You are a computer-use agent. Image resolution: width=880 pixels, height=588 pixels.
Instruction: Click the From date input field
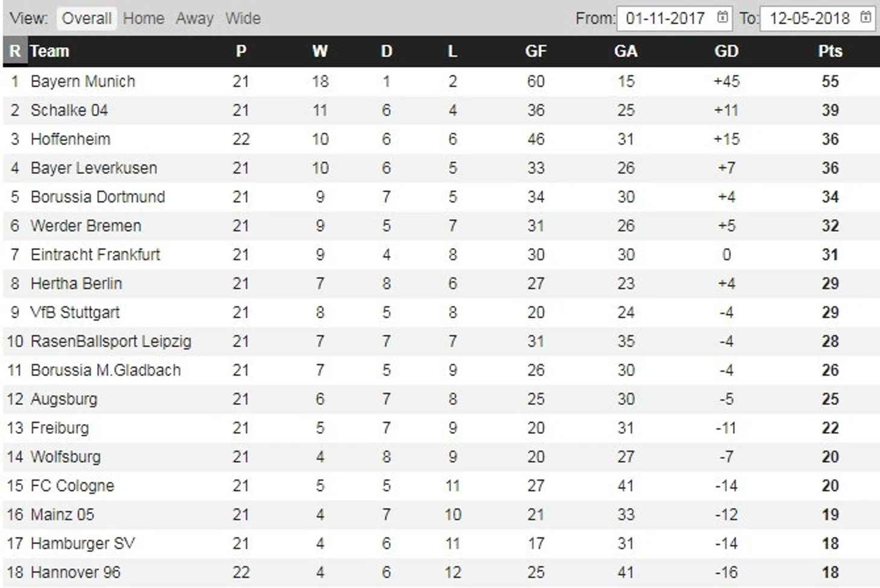point(674,17)
